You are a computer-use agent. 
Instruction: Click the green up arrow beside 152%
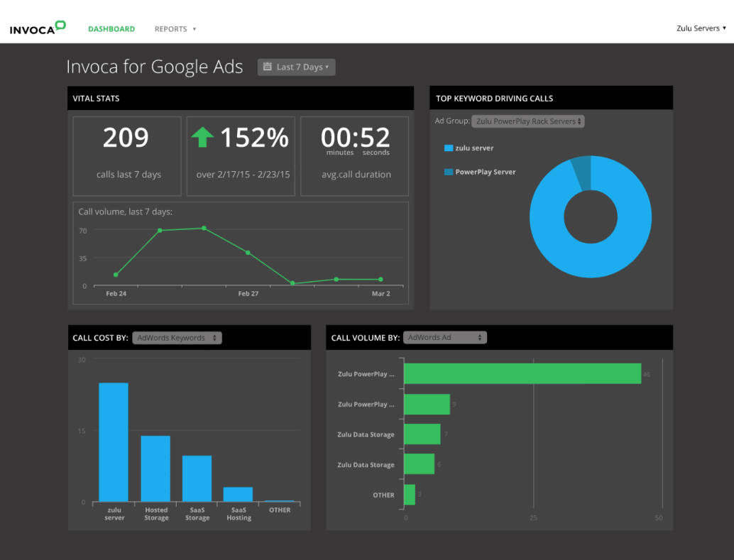click(202, 137)
